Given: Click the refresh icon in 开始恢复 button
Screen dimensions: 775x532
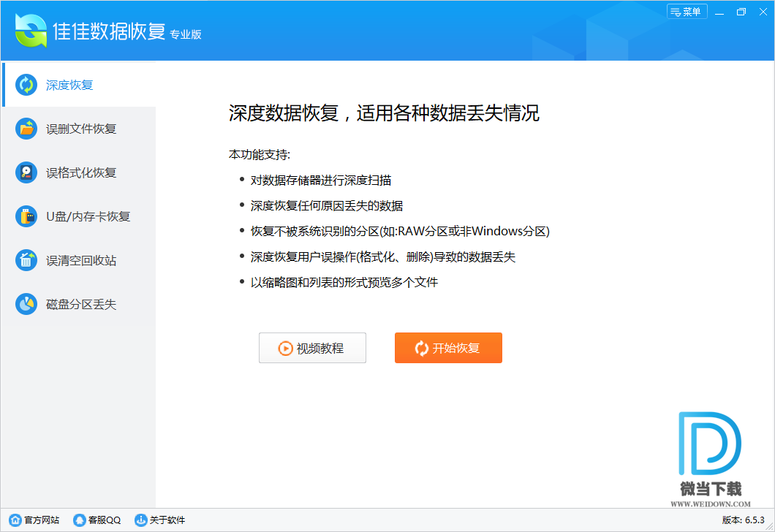Looking at the screenshot, I should 422,349.
